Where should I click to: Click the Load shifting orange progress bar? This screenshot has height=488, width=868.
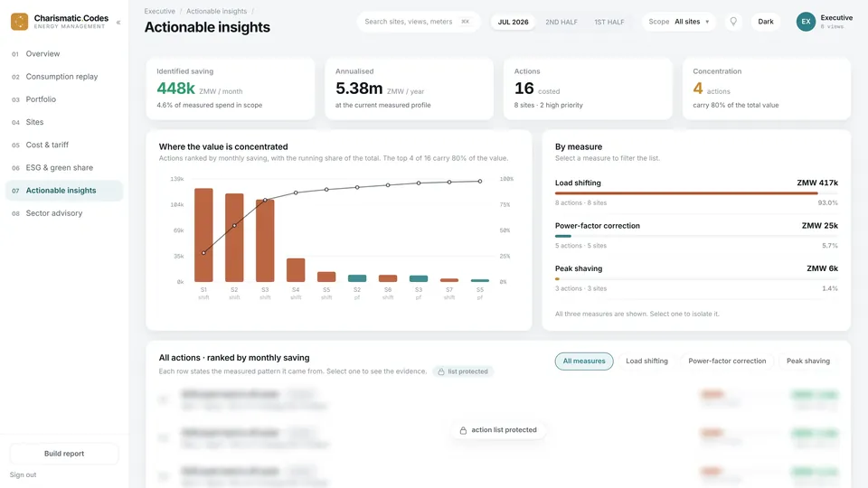(x=686, y=193)
